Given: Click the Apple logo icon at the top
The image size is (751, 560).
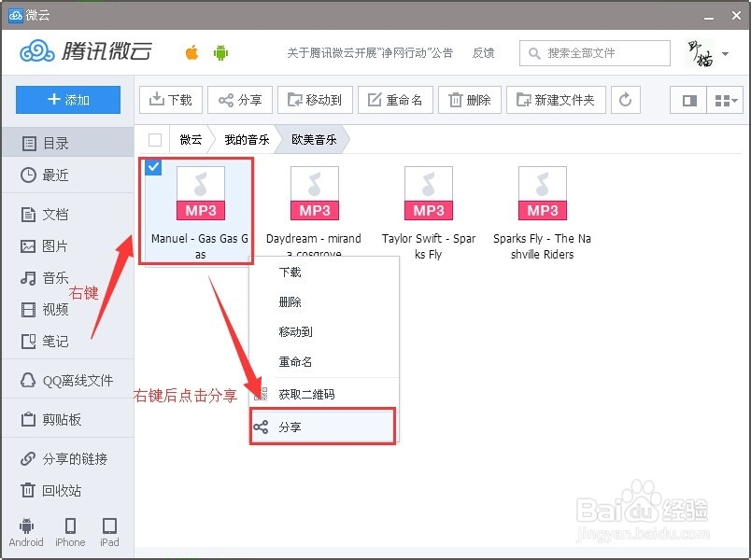Looking at the screenshot, I should point(190,53).
